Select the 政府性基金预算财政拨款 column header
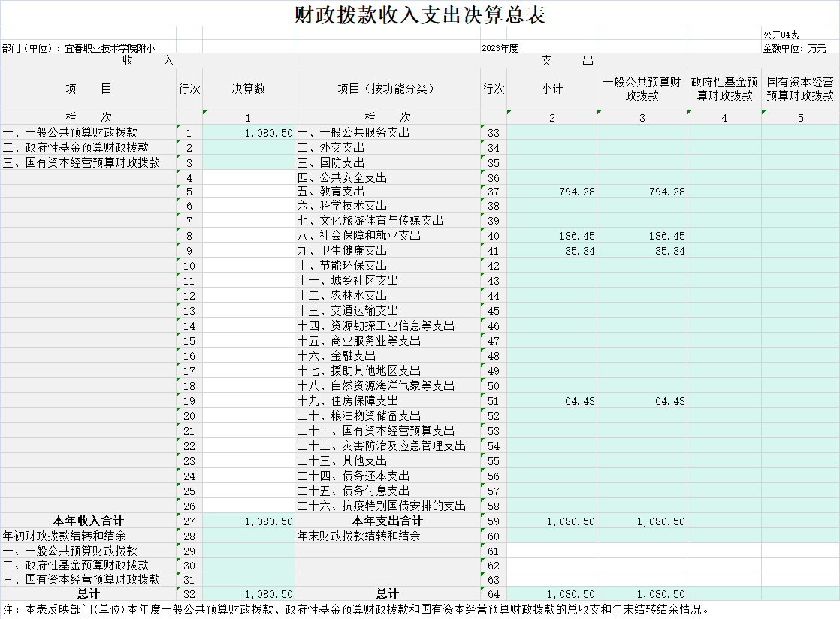 (724, 89)
